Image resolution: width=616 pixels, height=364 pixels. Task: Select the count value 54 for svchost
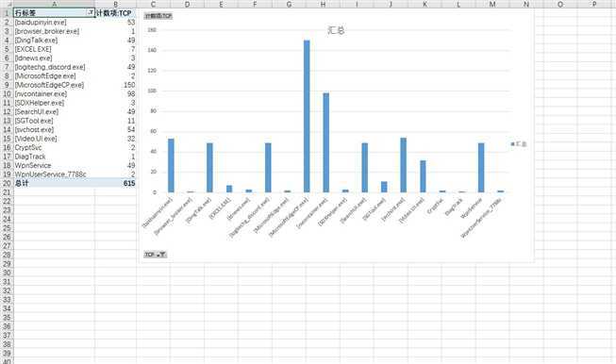pos(115,129)
